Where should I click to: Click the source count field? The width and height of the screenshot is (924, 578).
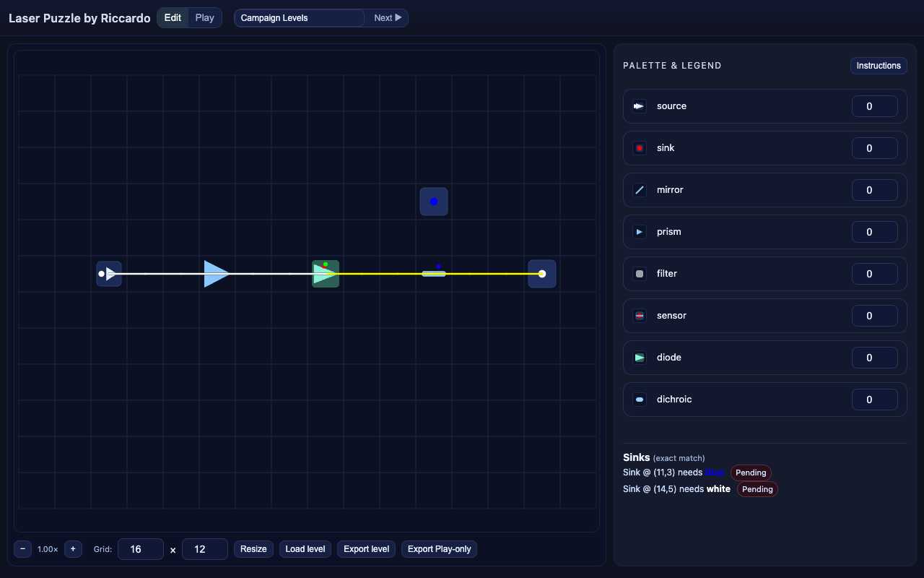point(875,106)
